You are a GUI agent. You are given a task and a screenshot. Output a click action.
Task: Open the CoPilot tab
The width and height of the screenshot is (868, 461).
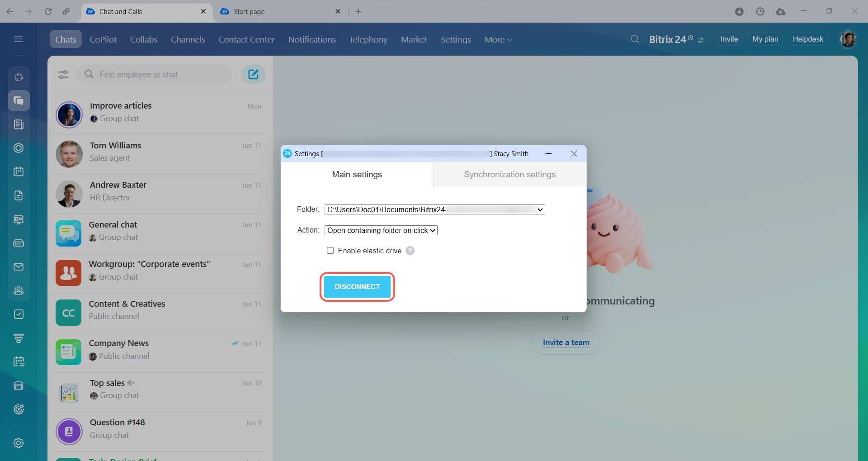pos(103,40)
